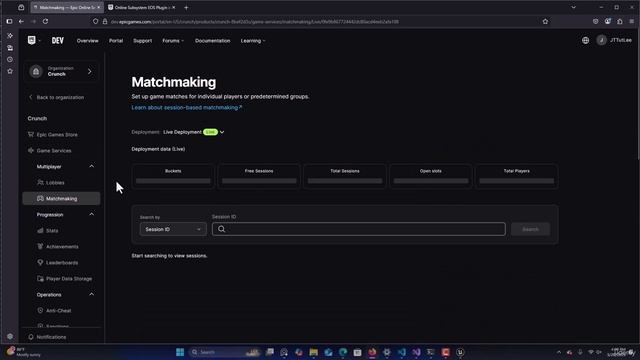
Task: Click the Leaderboards icon in sidebar
Action: click(x=40, y=262)
